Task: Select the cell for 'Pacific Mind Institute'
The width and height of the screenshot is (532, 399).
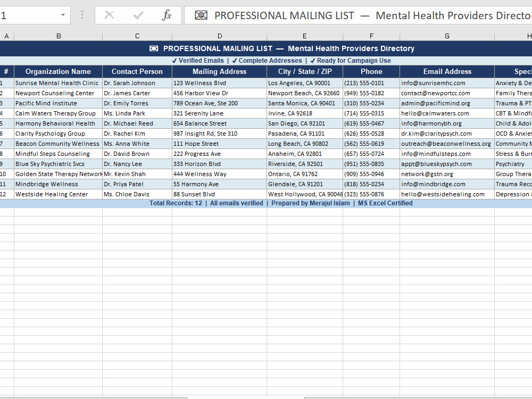Action: click(59, 103)
